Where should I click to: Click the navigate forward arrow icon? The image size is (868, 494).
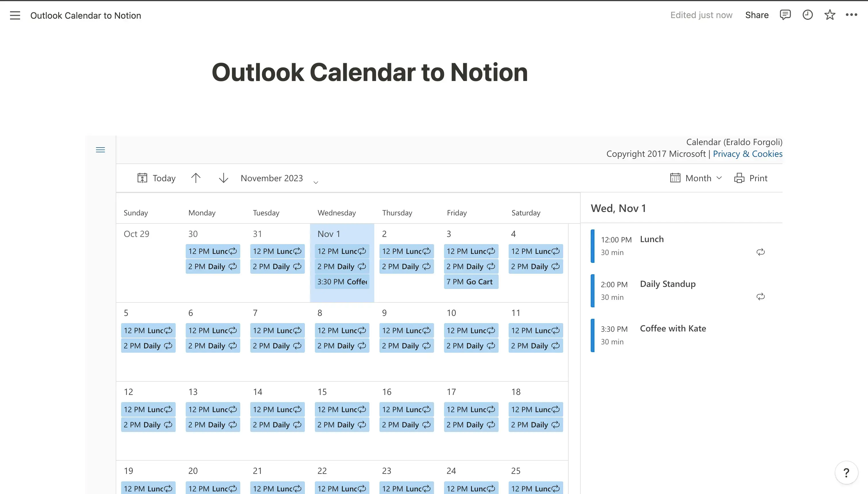[x=224, y=178]
